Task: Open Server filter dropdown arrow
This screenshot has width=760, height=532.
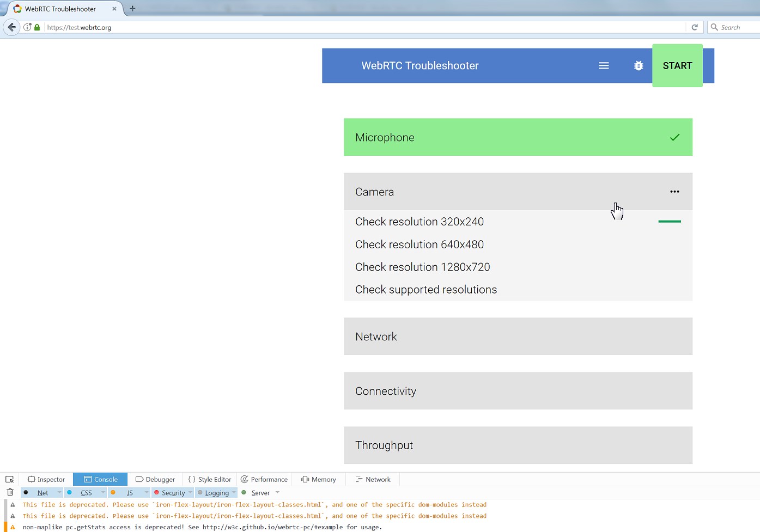Action: pos(277,493)
